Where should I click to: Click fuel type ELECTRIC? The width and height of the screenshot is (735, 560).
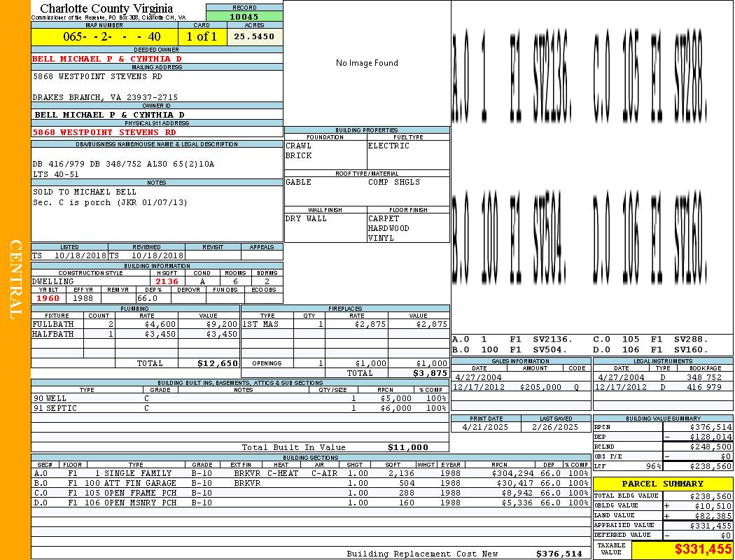tap(388, 146)
